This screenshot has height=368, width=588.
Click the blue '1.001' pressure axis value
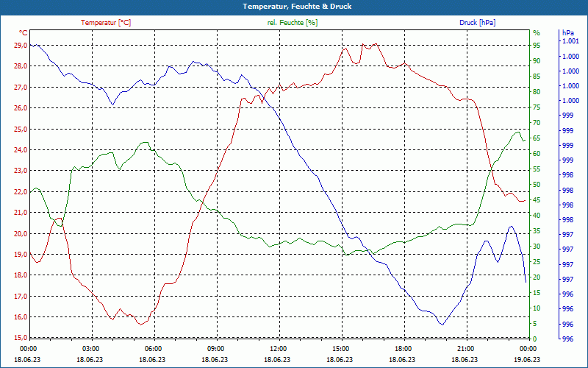[x=571, y=41]
